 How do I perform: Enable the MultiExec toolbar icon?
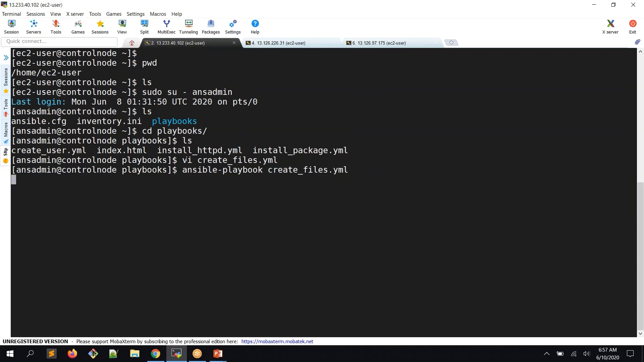pyautogui.click(x=166, y=27)
